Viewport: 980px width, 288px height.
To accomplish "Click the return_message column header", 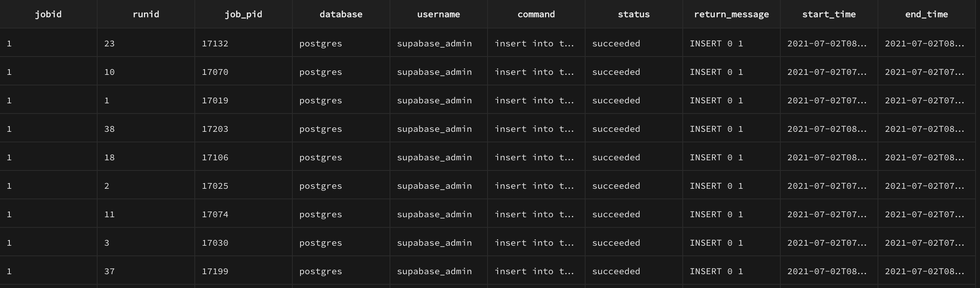I will coord(731,14).
